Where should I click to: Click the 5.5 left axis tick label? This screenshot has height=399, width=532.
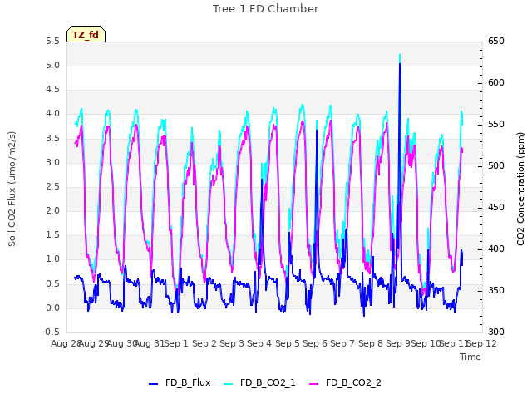pyautogui.click(x=52, y=42)
